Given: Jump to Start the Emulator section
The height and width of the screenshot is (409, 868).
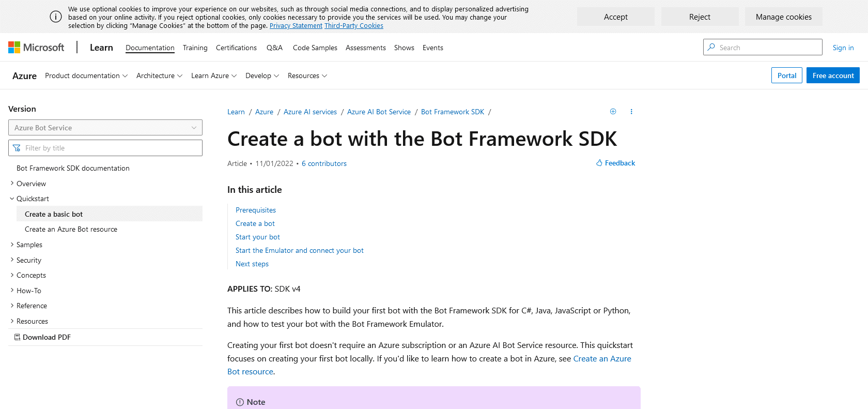Looking at the screenshot, I should [300, 250].
